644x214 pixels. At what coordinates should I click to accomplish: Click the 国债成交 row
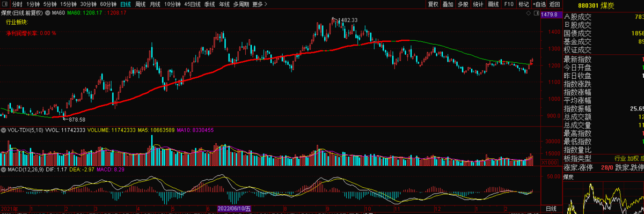603,33
